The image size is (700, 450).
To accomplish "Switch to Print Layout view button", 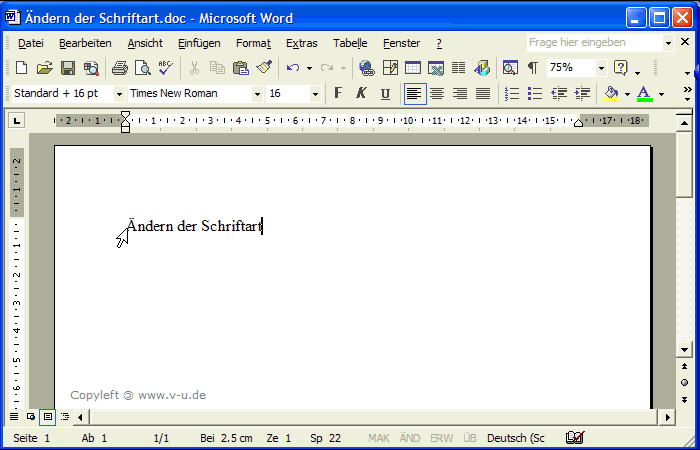I will 48,417.
